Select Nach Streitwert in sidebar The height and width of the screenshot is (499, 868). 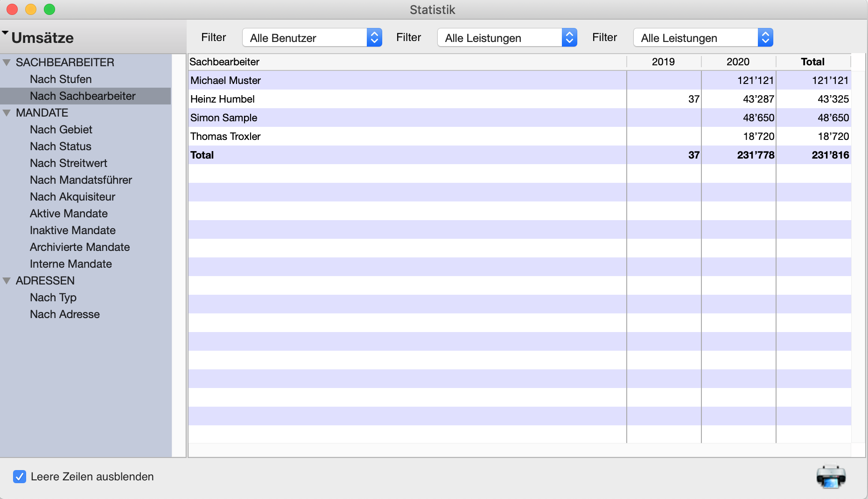(x=69, y=163)
